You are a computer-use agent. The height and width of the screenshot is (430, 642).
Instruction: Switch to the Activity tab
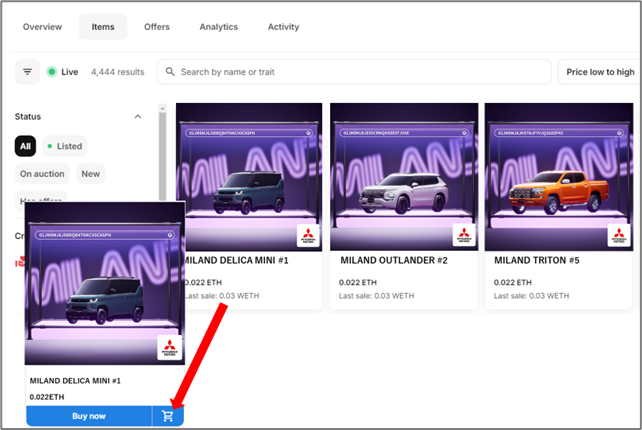tap(283, 27)
